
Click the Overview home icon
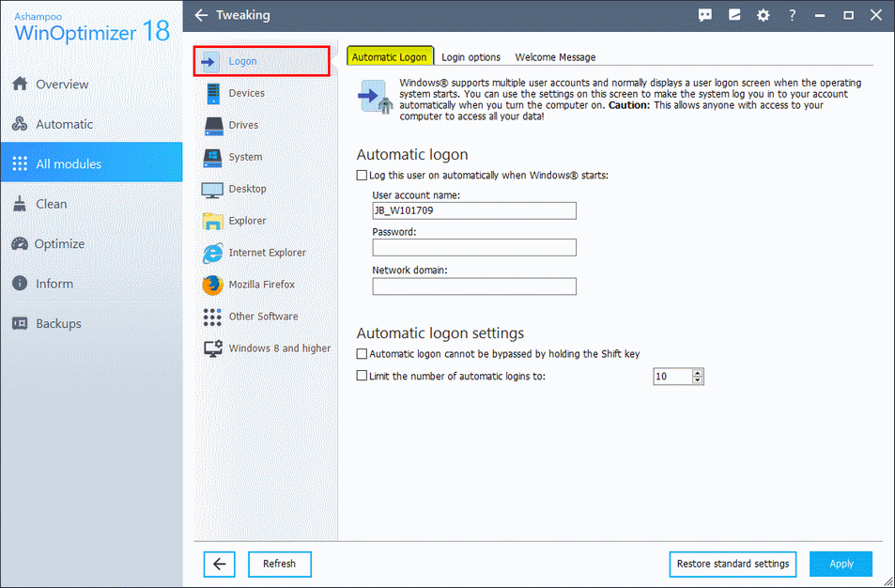coord(20,84)
